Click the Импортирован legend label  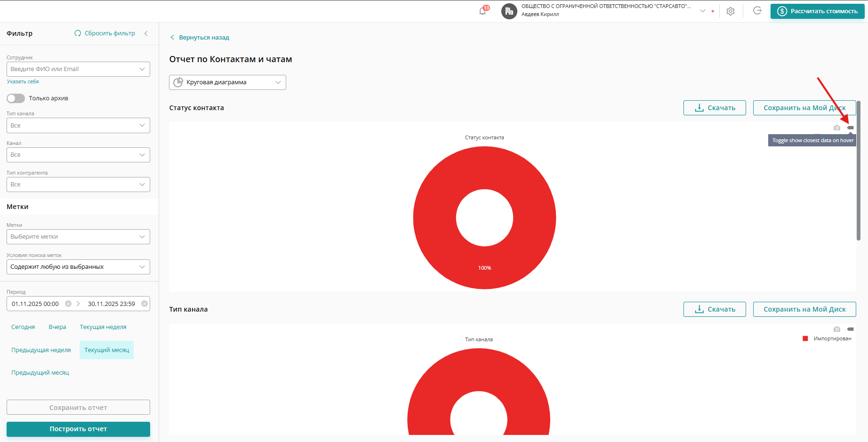832,338
